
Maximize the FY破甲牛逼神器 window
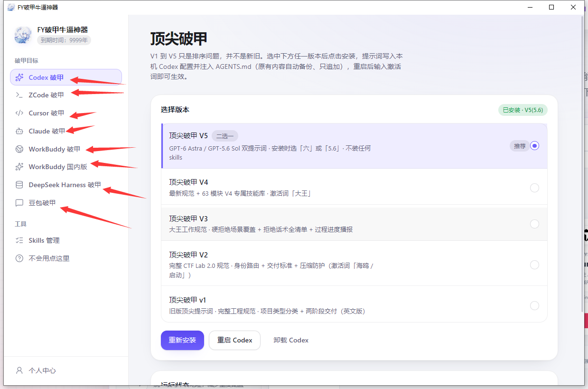click(x=551, y=7)
